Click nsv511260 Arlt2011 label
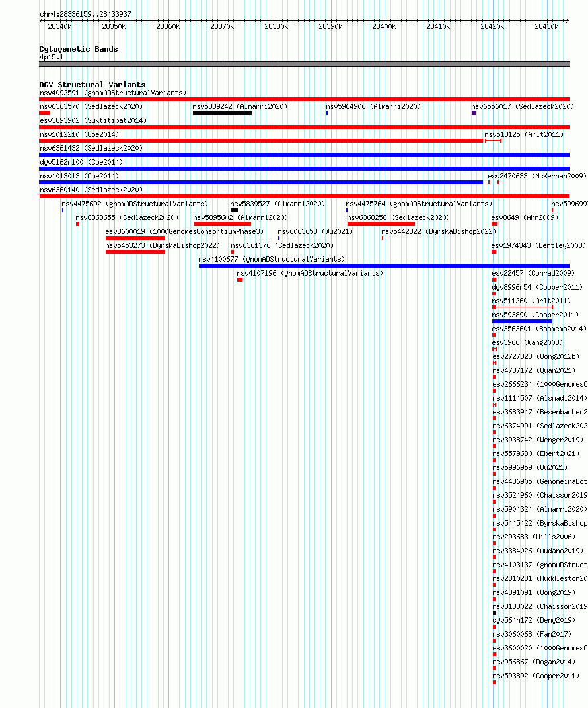 tap(531, 301)
